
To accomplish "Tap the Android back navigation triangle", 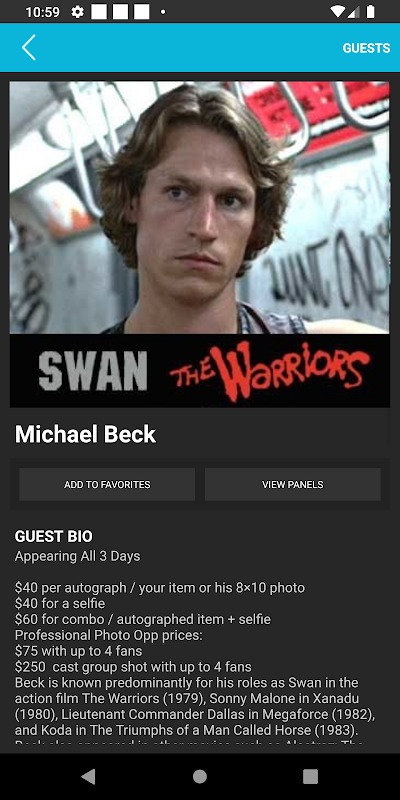I will point(88,777).
